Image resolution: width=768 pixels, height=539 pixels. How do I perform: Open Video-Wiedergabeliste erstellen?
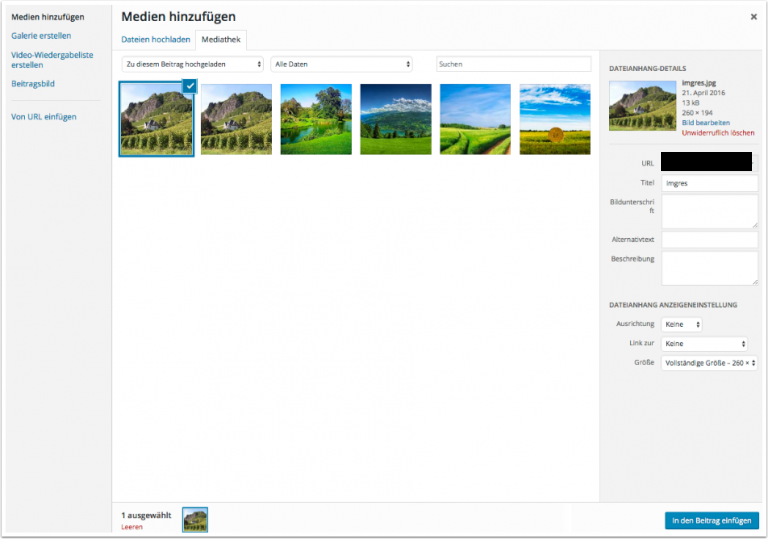pyautogui.click(x=52, y=60)
